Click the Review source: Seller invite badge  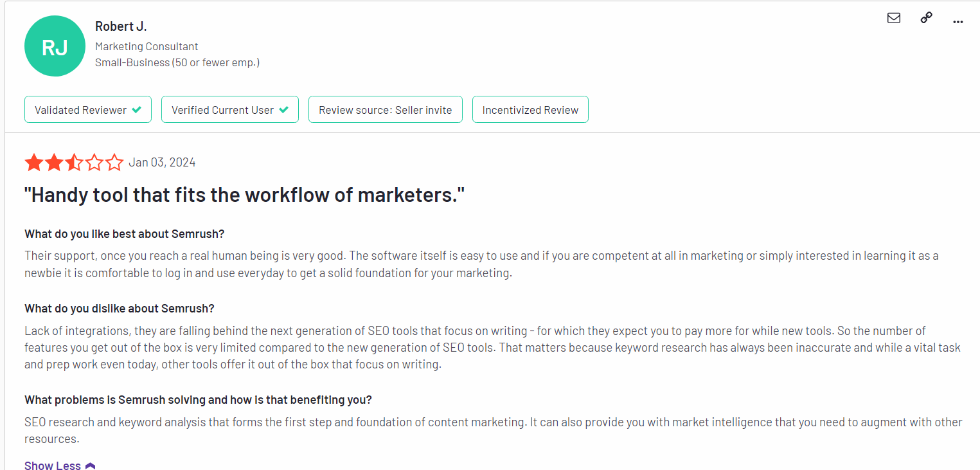(x=386, y=109)
